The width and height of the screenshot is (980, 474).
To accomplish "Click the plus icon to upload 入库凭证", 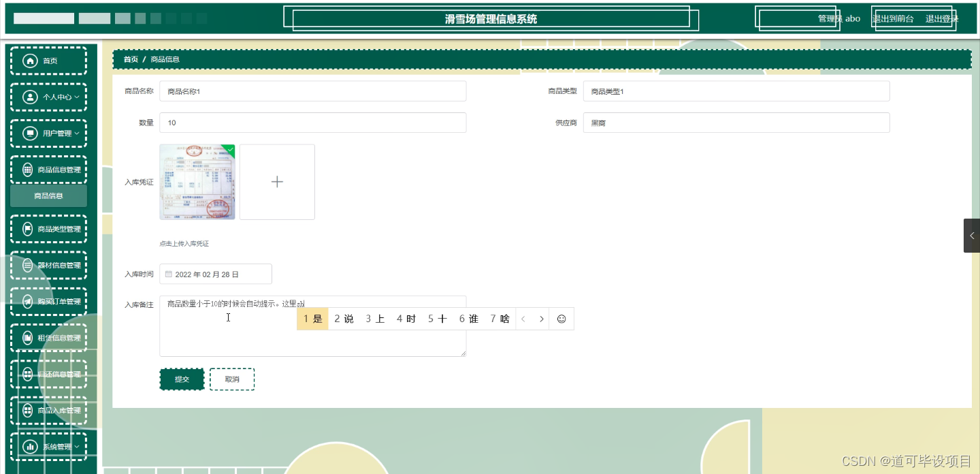I will pos(277,182).
